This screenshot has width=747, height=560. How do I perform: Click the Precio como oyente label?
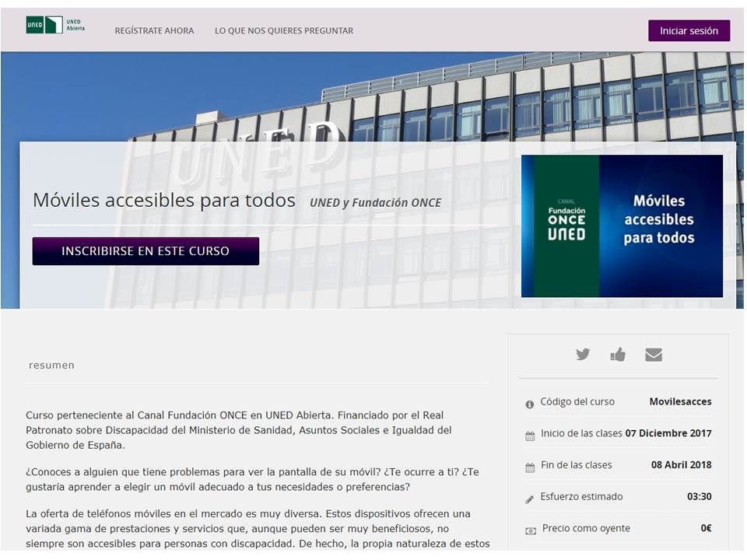coord(586,528)
